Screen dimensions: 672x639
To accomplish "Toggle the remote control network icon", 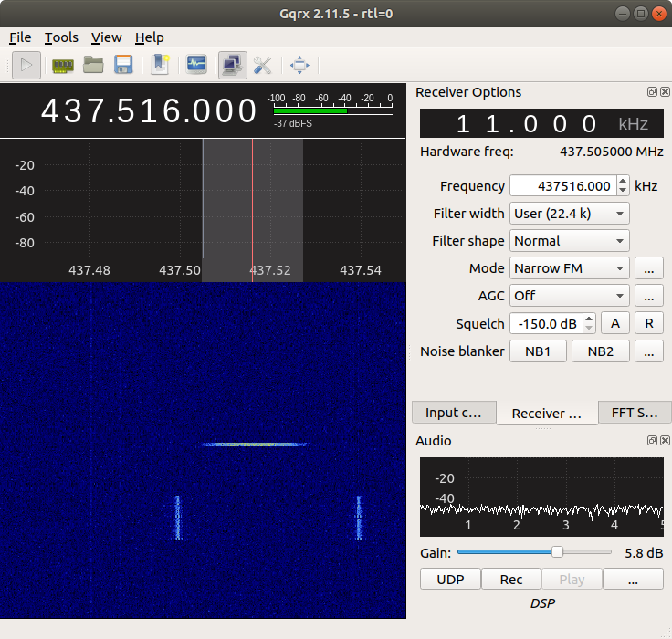I will (x=233, y=65).
